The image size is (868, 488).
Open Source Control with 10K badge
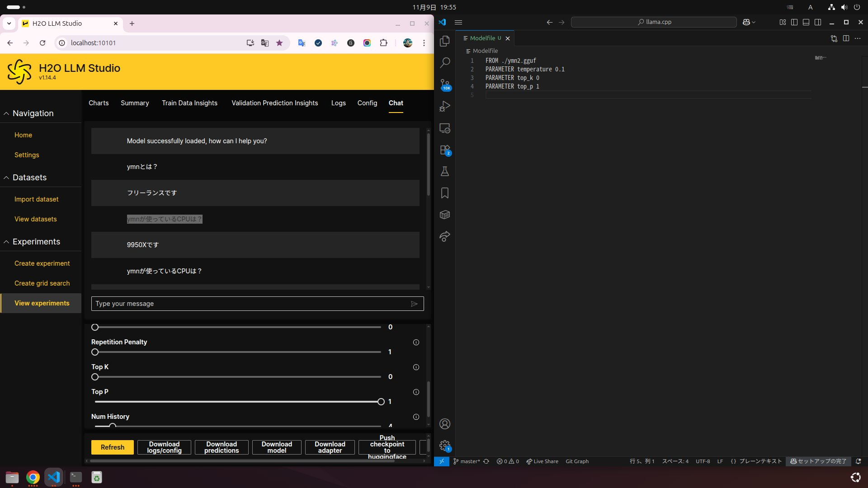click(445, 84)
